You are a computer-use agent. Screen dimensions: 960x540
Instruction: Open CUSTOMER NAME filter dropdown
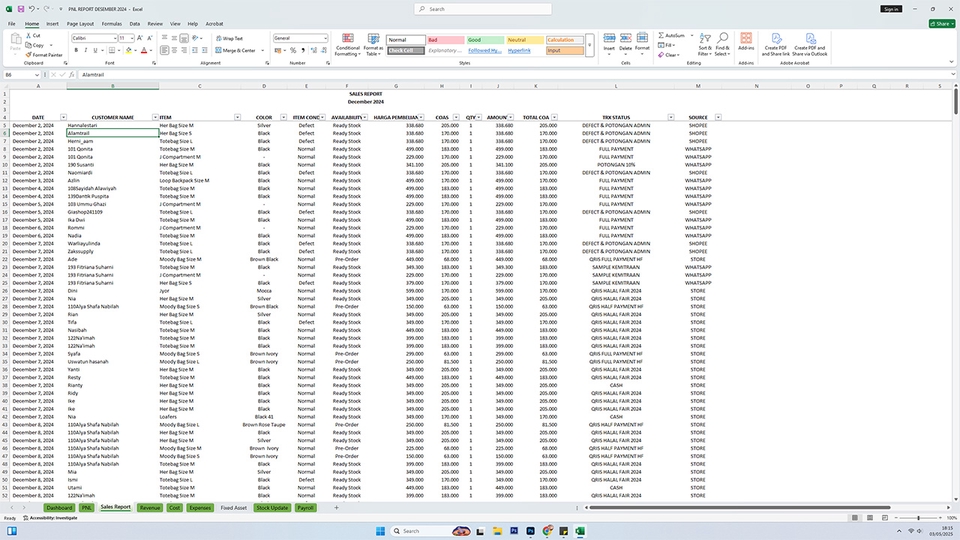click(155, 117)
